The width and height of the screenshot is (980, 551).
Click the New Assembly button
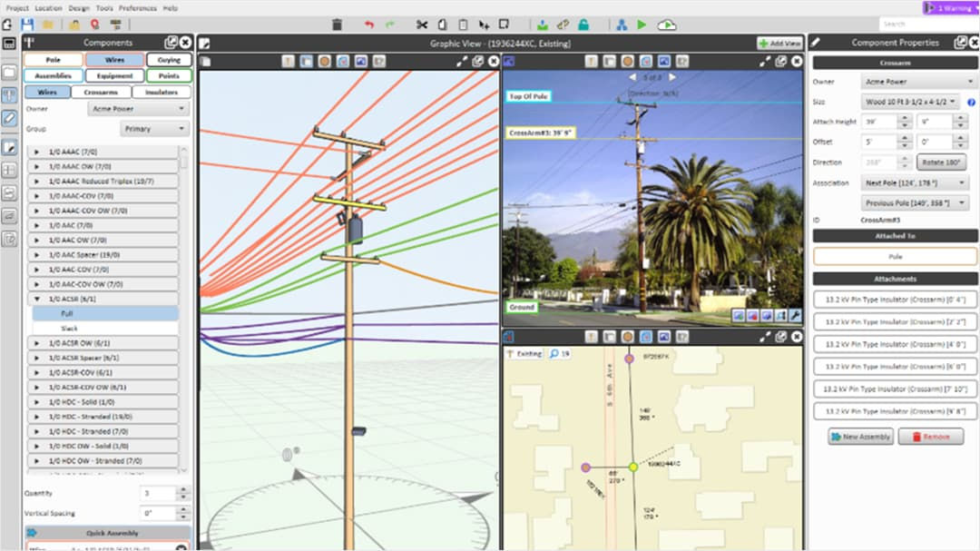860,437
